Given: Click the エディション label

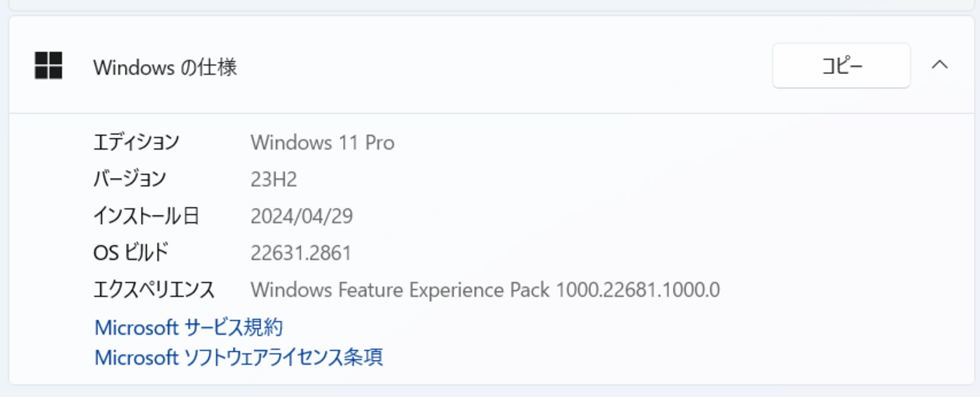Looking at the screenshot, I should click(136, 142).
